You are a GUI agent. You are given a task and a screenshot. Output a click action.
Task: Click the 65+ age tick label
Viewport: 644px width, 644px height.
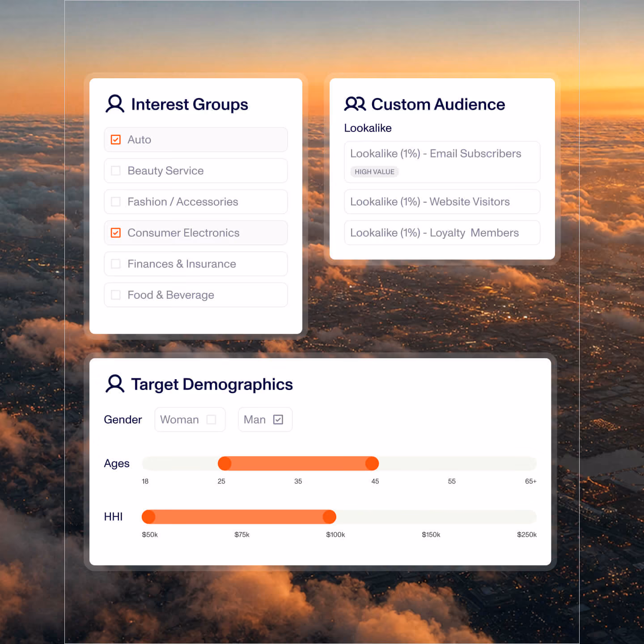point(530,481)
